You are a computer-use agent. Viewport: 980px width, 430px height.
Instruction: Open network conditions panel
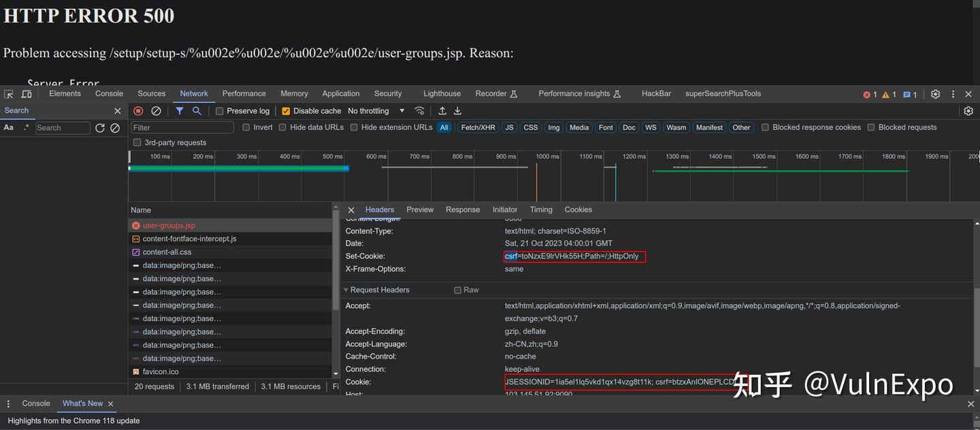coord(419,110)
